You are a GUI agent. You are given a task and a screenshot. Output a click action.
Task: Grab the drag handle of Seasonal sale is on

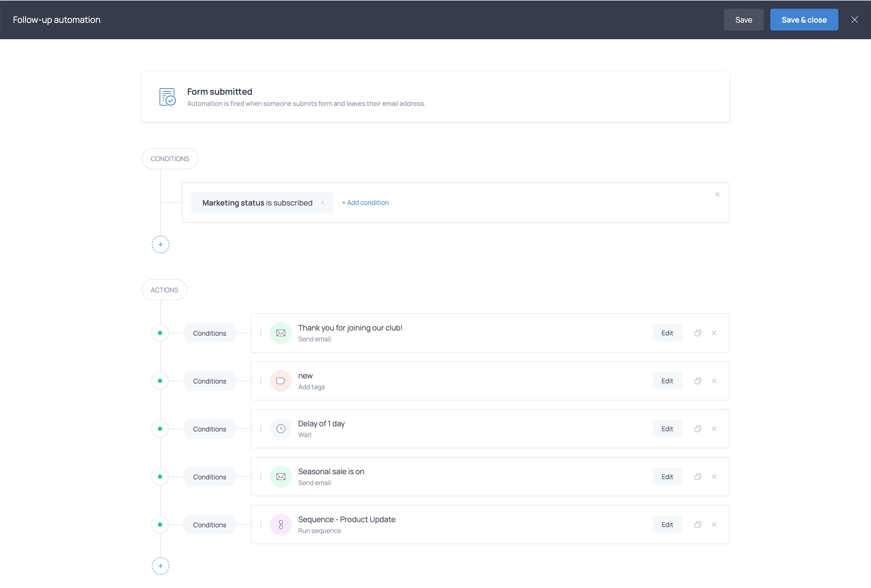[261, 476]
